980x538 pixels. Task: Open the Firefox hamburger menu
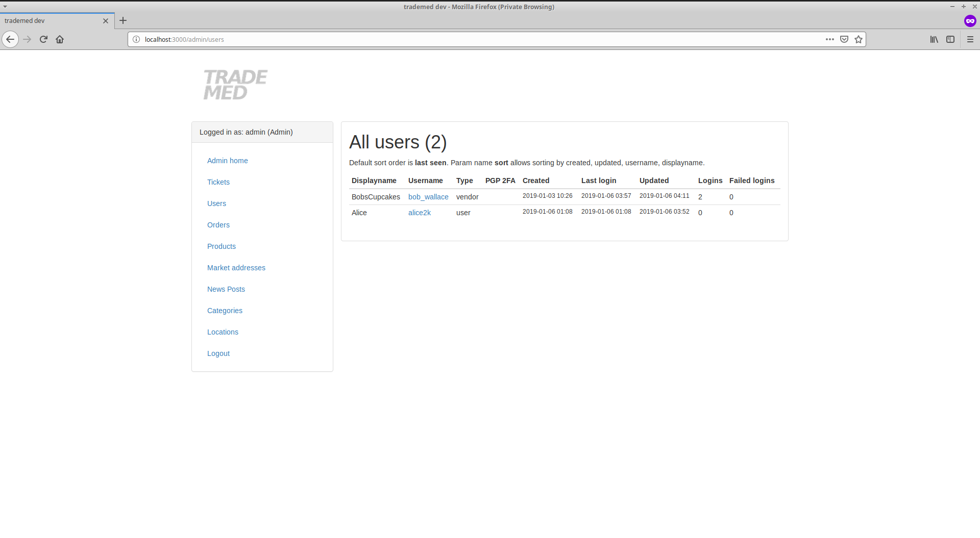pyautogui.click(x=970, y=39)
